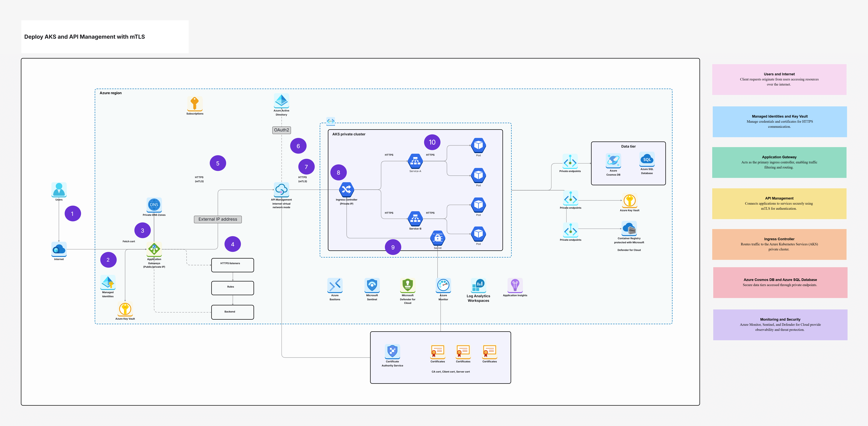Select the green Application Gateway note
Viewport: 868px width, 426px height.
[x=779, y=162]
